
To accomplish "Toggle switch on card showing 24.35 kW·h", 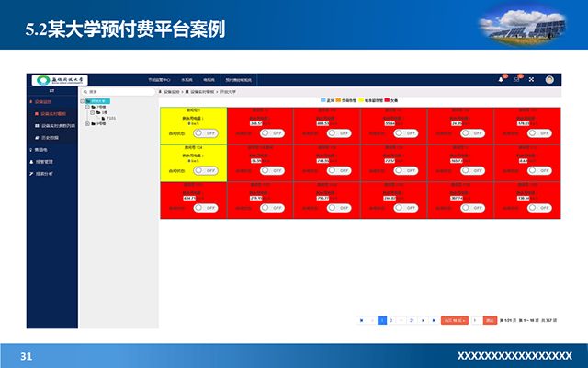I will (472, 133).
